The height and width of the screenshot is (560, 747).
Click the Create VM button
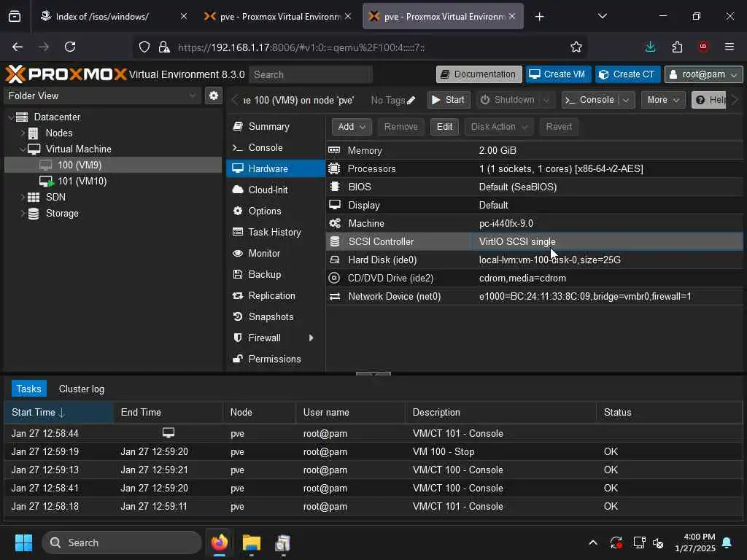click(558, 74)
